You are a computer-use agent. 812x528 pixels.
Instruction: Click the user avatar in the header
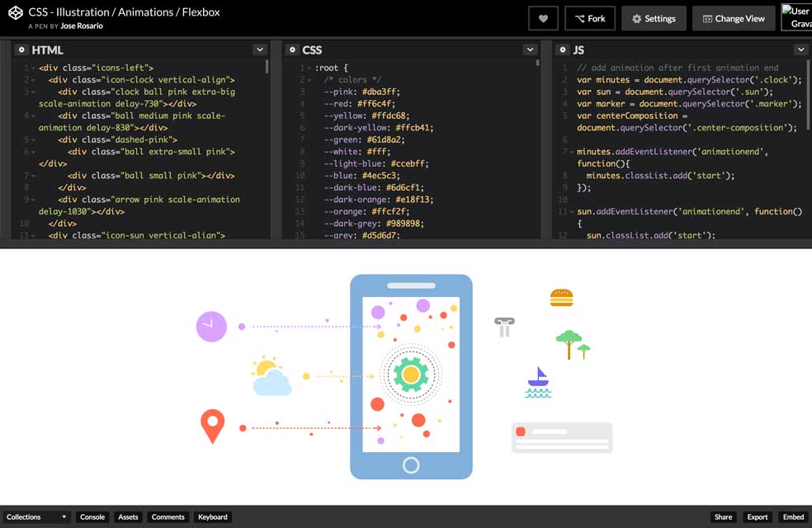(x=796, y=18)
